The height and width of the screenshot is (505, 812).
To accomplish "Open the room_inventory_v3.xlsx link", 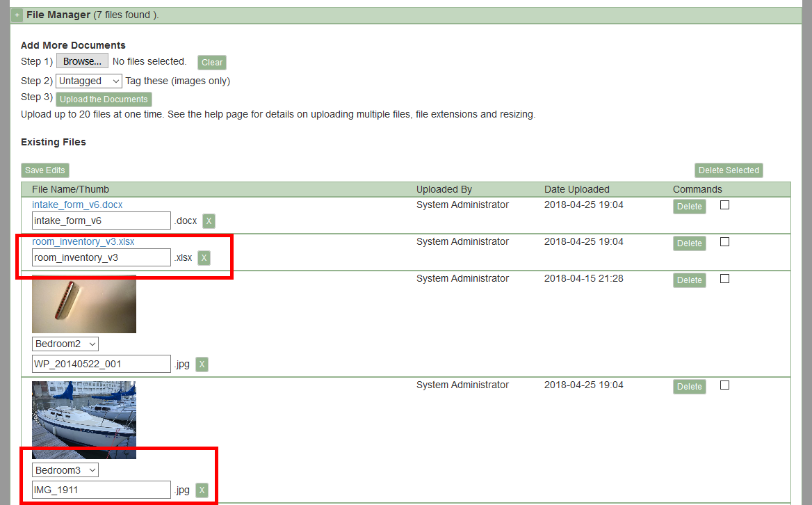I will pyautogui.click(x=83, y=241).
